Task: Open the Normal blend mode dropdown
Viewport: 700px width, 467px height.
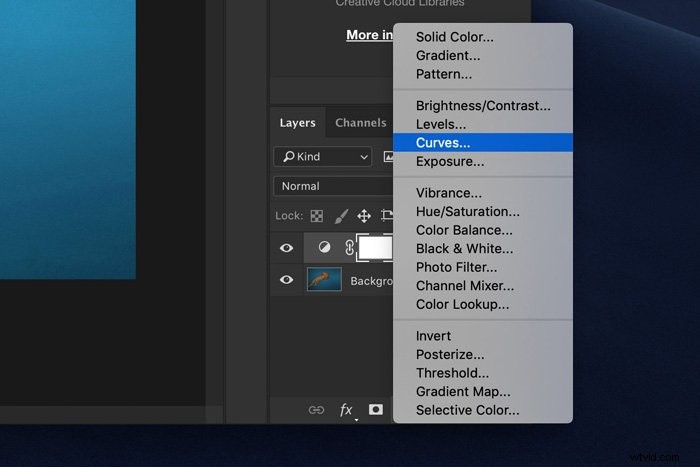Action: pos(333,186)
